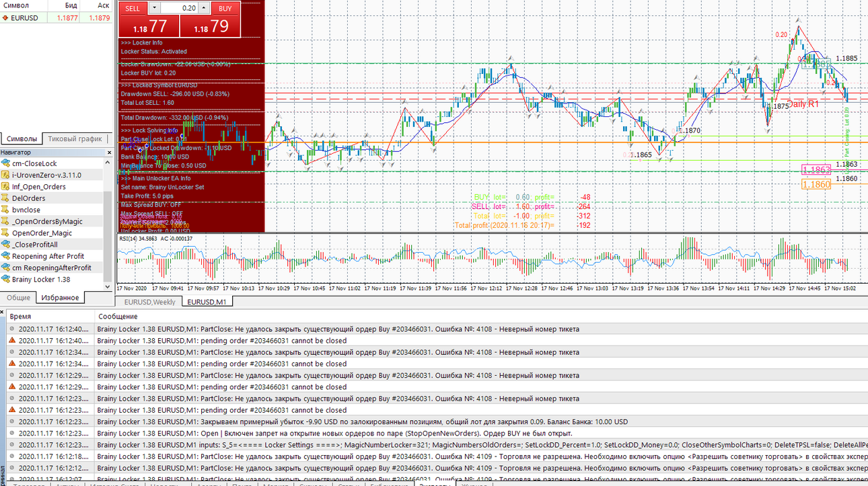Click warning icon on 16:12:40 pending order row
Screen dimensions: 868x486
pyautogui.click(x=12, y=341)
